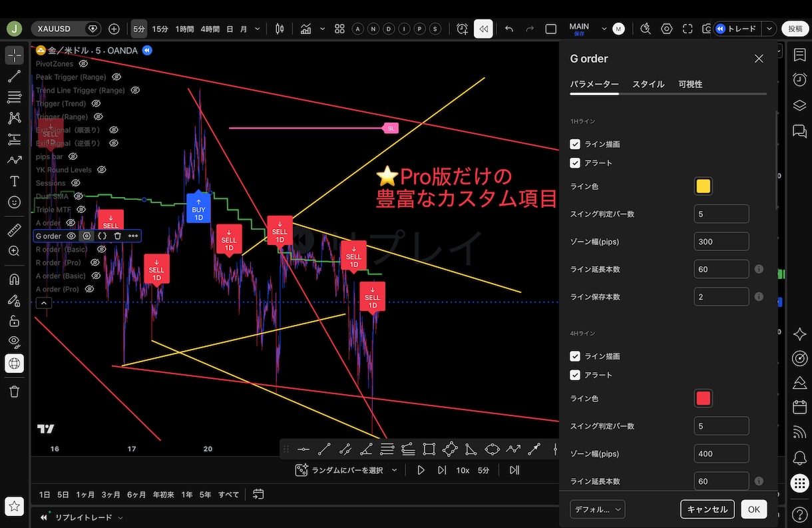Expand ランダムにバーを選択 dropdown
Image resolution: width=812 pixels, height=528 pixels.
coord(394,470)
